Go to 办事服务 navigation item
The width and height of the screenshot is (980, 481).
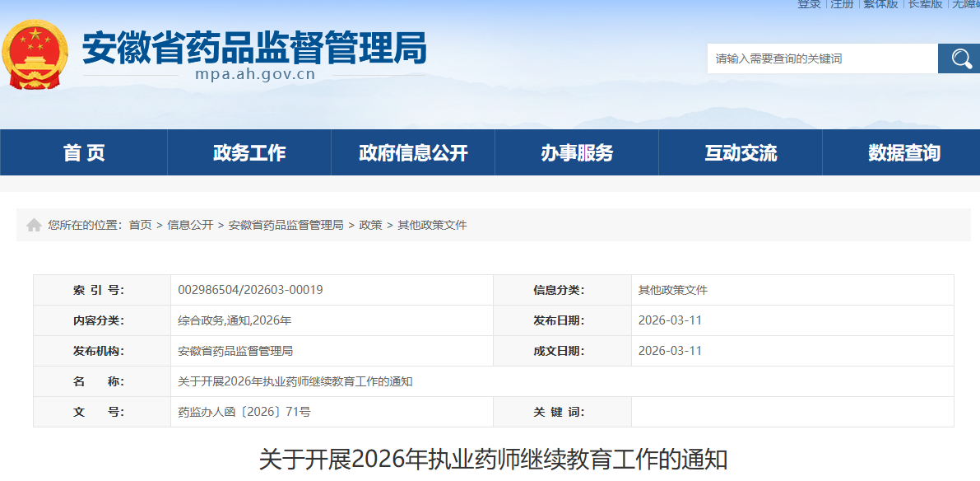click(577, 152)
